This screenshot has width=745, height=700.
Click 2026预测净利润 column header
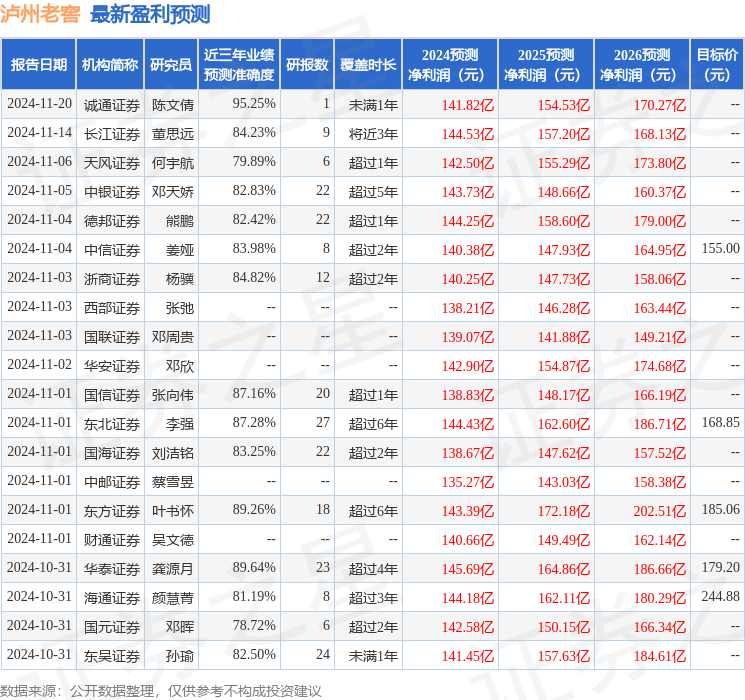(x=641, y=65)
